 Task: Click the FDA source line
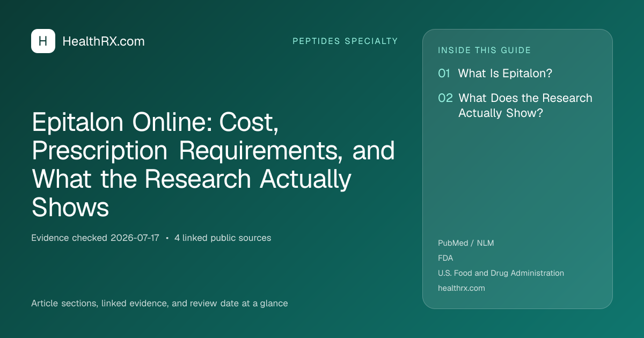coord(445,258)
